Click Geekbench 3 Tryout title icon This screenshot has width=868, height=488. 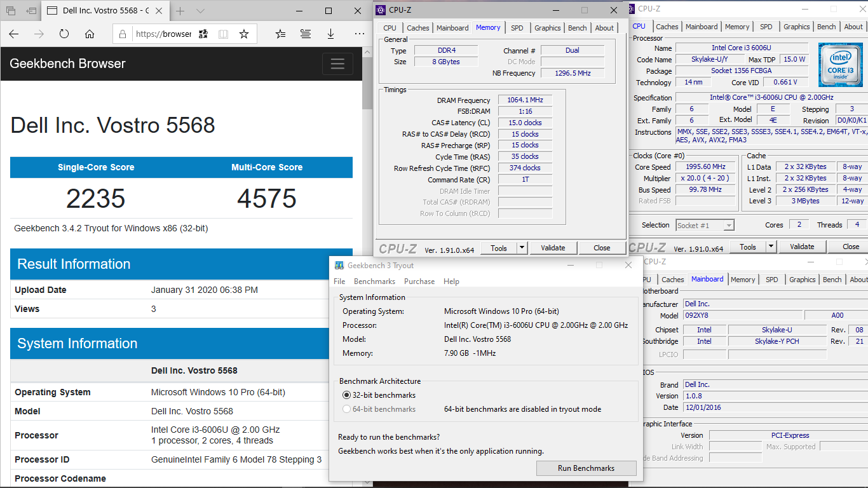point(340,266)
